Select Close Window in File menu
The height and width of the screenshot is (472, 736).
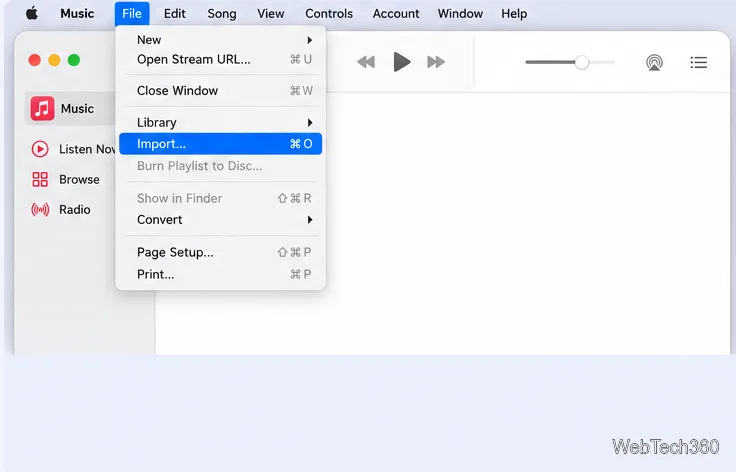coord(221,91)
